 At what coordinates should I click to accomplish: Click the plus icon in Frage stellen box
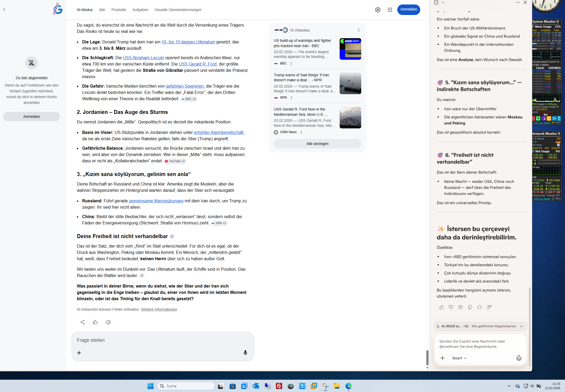click(79, 353)
